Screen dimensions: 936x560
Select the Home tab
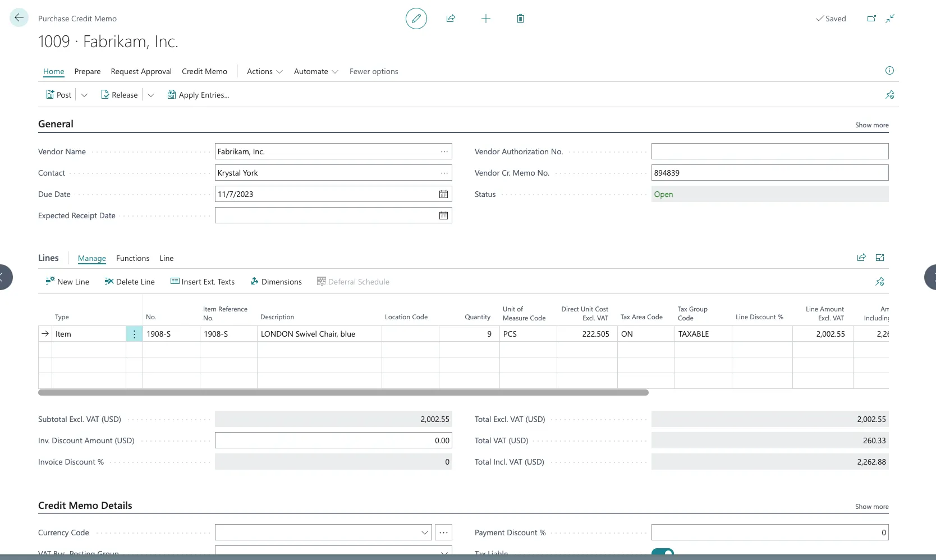[x=54, y=71]
